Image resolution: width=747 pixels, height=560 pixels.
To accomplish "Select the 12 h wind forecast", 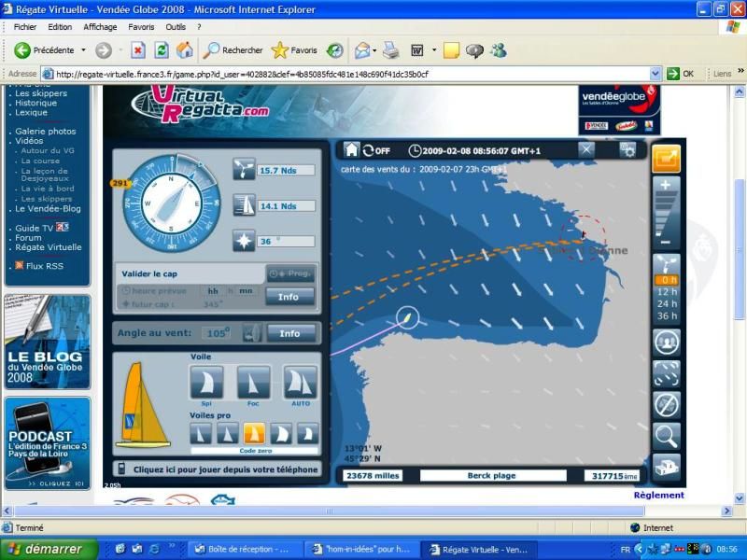I will 667,292.
